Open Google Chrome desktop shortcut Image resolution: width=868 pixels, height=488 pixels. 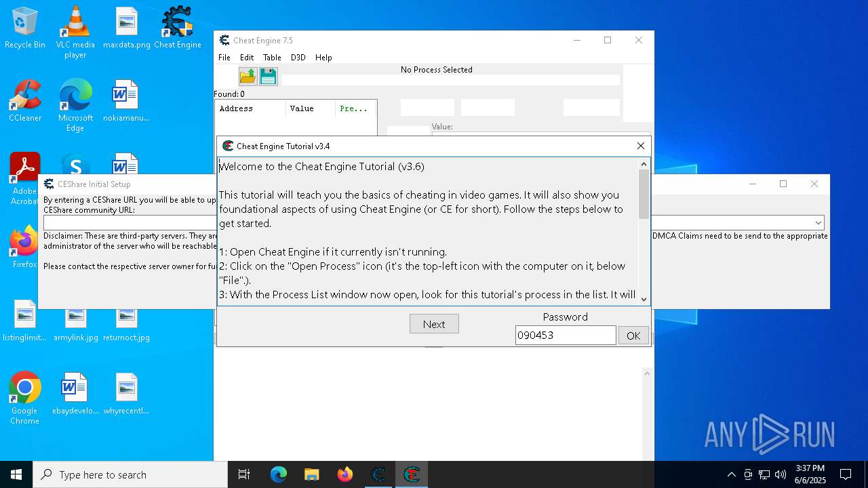tap(25, 399)
